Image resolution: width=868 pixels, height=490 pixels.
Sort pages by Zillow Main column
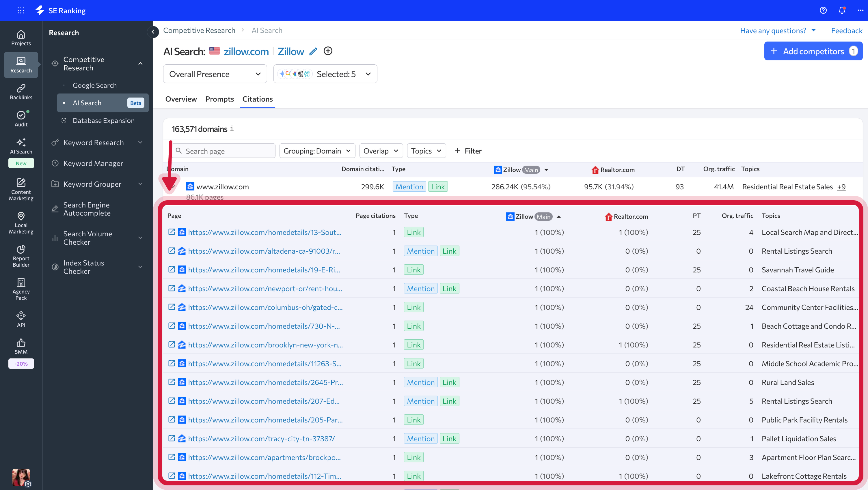coord(533,216)
